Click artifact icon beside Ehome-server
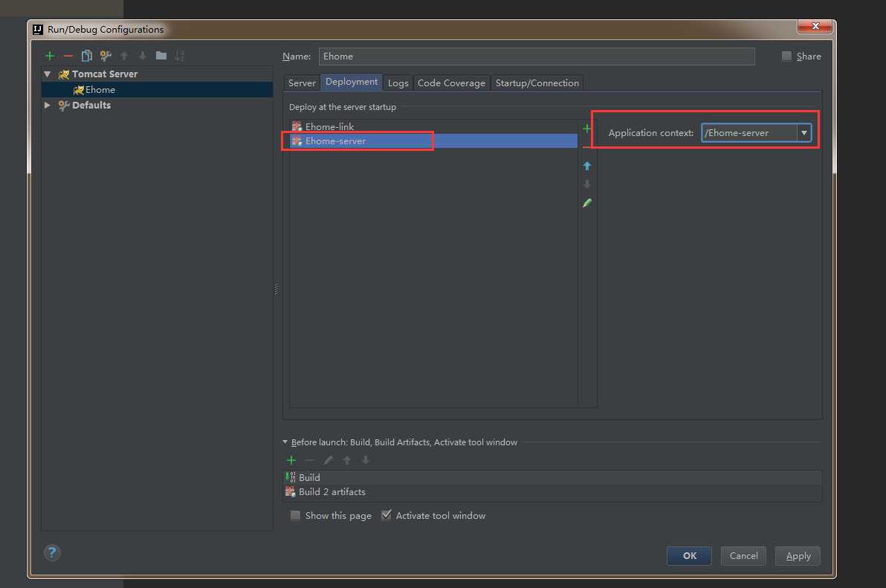Image resolution: width=886 pixels, height=588 pixels. coord(297,141)
